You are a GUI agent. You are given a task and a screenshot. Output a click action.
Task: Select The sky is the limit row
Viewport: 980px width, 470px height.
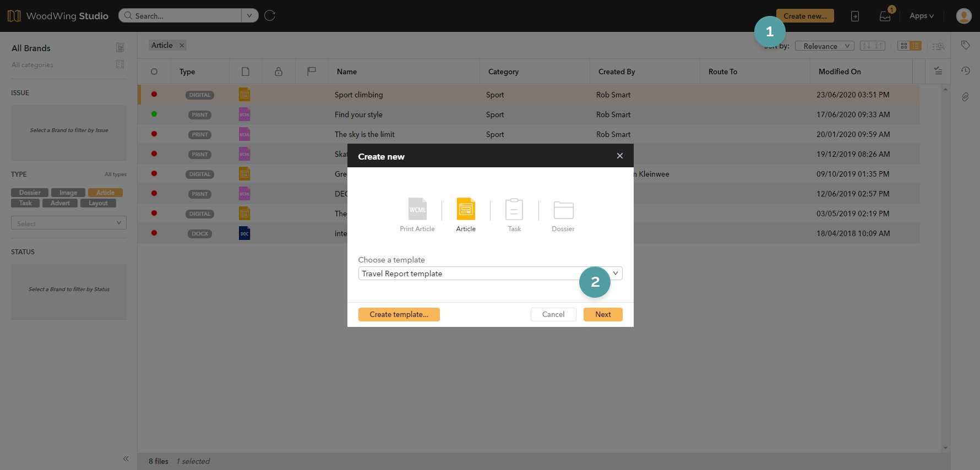tap(529, 134)
